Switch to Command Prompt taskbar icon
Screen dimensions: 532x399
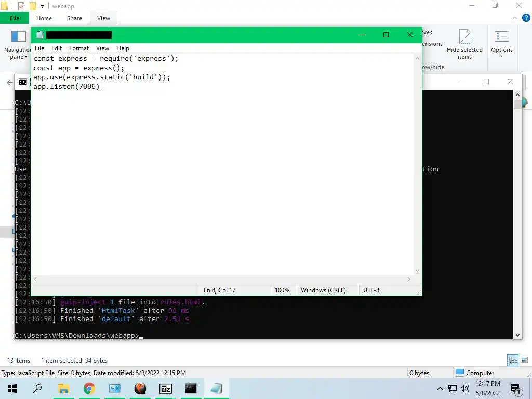click(191, 389)
